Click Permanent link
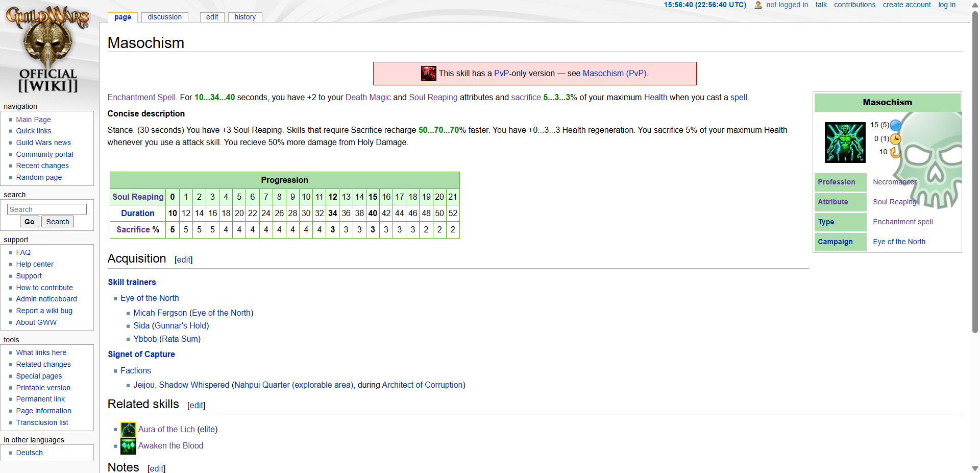Screen dimensions: 980x473 coord(40,399)
